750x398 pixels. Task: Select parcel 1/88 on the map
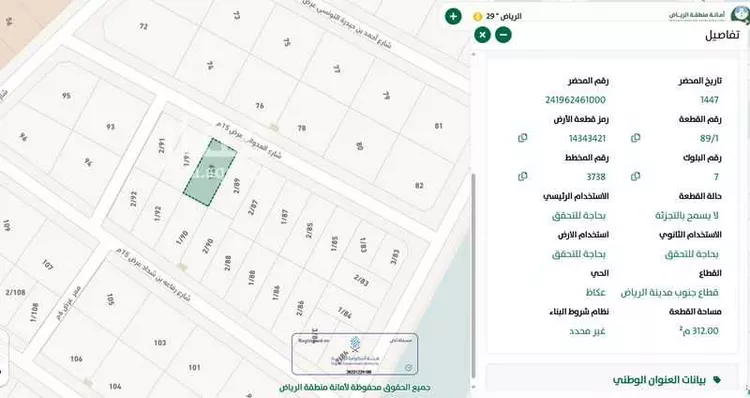tap(252, 277)
